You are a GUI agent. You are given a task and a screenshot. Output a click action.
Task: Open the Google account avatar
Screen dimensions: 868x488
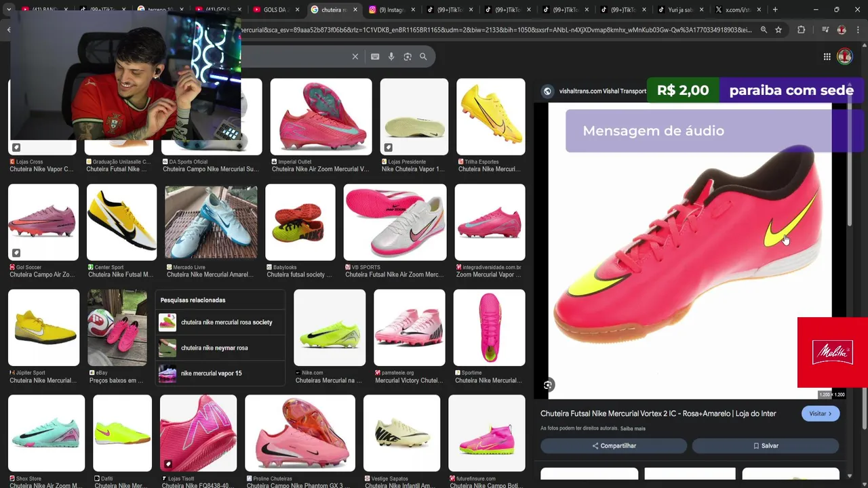click(844, 57)
